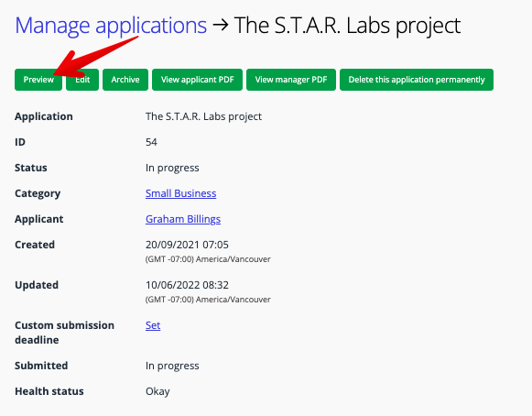Click the 'Health status' label
The image size is (532, 416).
[49, 391]
